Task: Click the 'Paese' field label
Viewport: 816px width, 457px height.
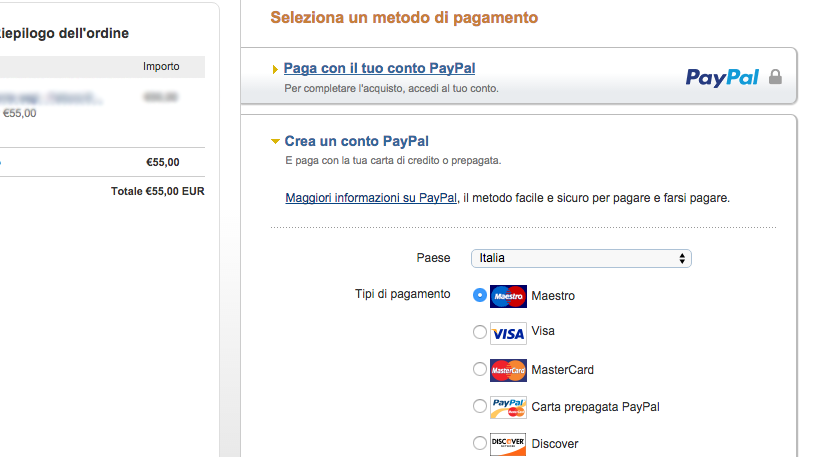Action: click(x=434, y=258)
